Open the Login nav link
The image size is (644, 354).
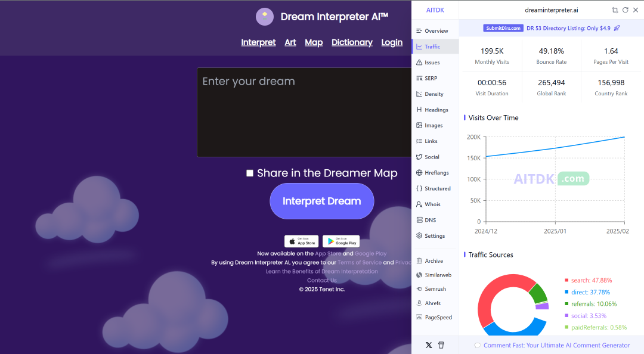tap(392, 42)
